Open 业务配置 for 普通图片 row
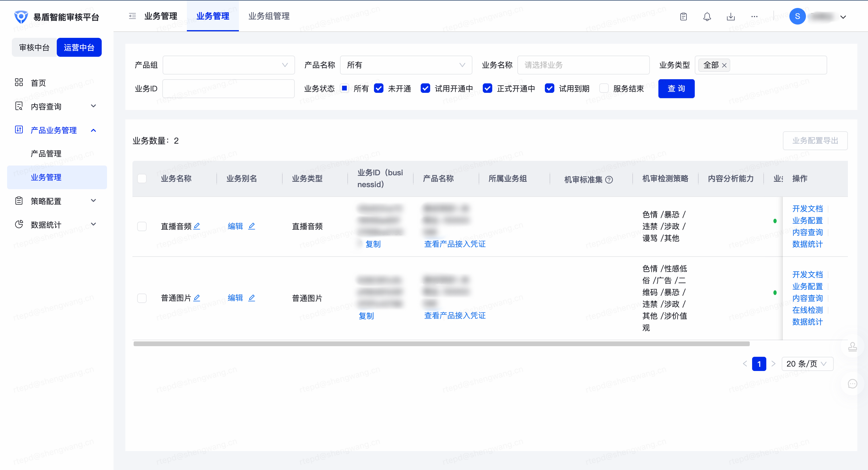 (x=807, y=286)
